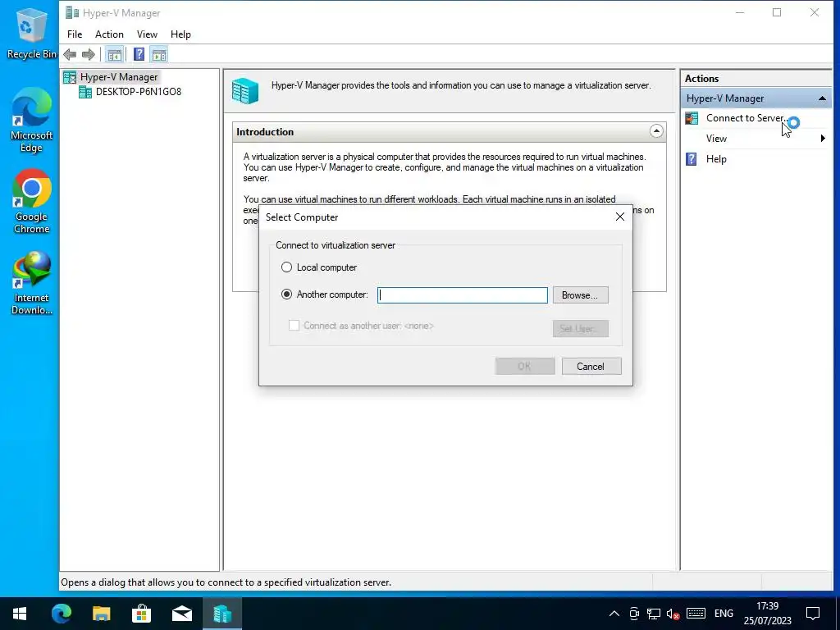Open the Windows Start menu

[x=20, y=614]
